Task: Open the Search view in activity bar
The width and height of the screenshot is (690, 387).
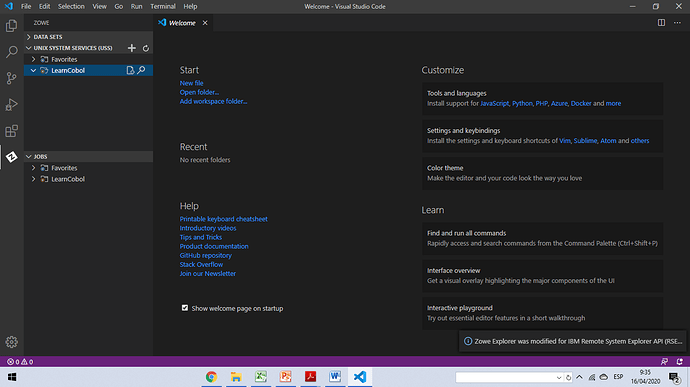Action: (x=11, y=52)
